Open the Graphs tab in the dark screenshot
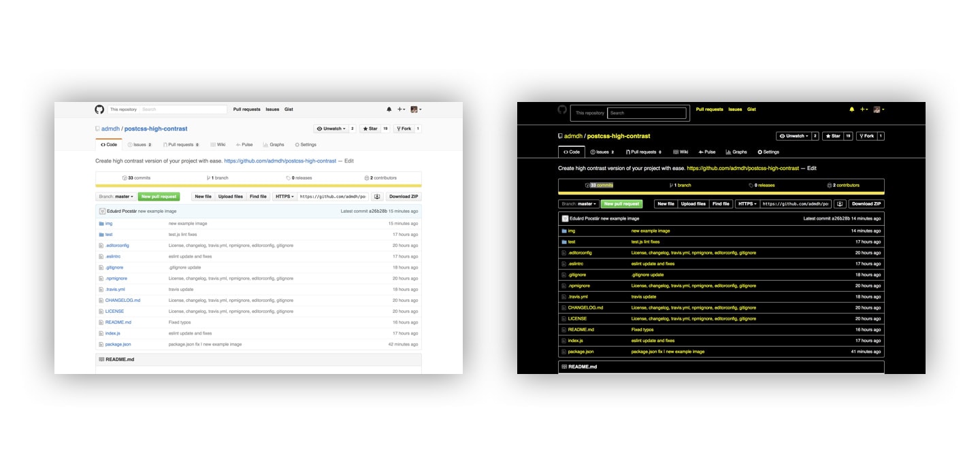This screenshot has height=476, width=980. point(736,152)
